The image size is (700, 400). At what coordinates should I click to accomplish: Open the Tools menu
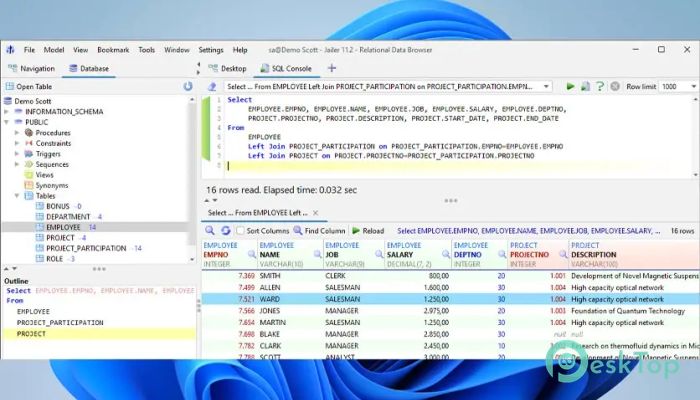(x=146, y=50)
